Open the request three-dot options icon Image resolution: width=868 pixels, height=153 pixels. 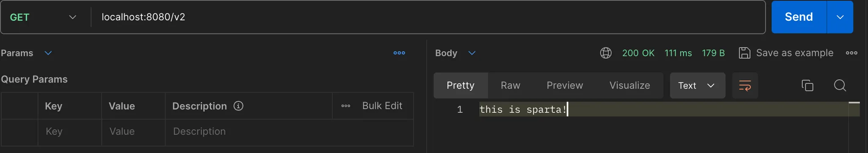[399, 53]
